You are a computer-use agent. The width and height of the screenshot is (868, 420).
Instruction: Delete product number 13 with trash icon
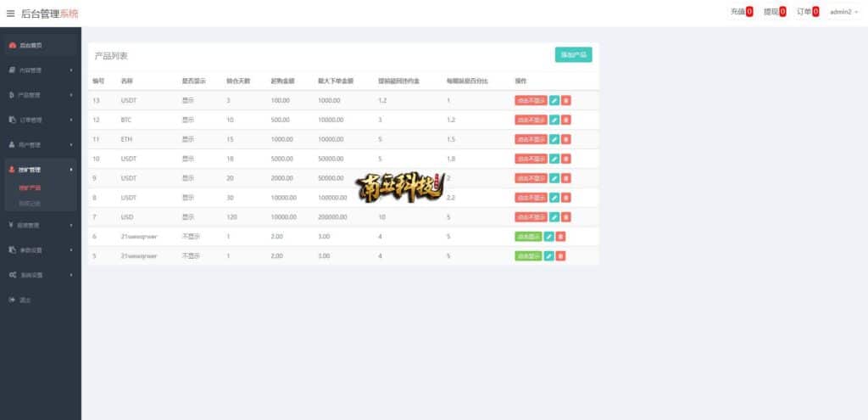[565, 100]
